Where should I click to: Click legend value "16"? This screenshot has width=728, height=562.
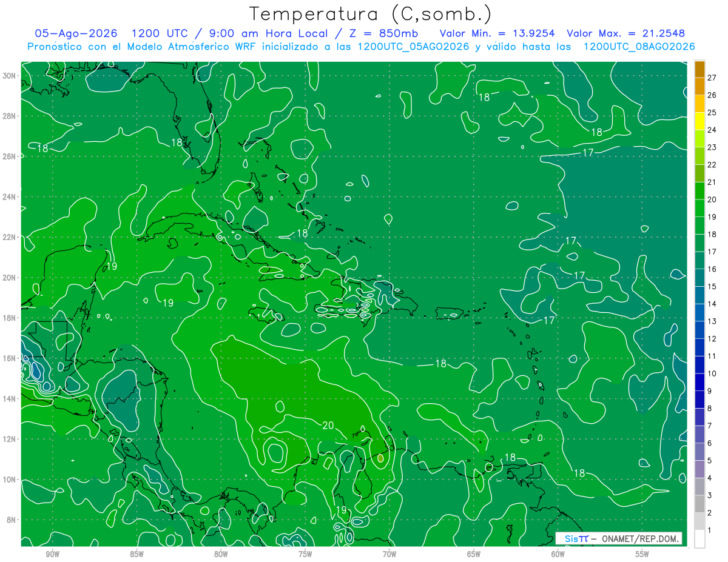(712, 269)
